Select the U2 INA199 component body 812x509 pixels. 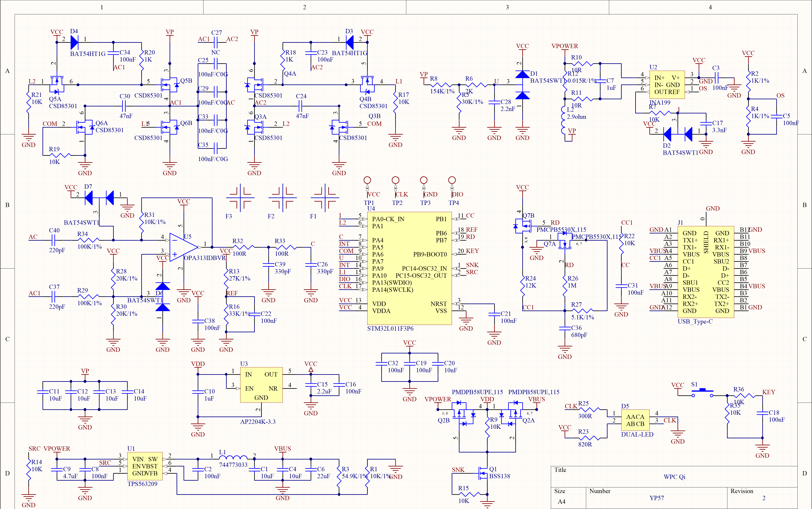(x=667, y=85)
